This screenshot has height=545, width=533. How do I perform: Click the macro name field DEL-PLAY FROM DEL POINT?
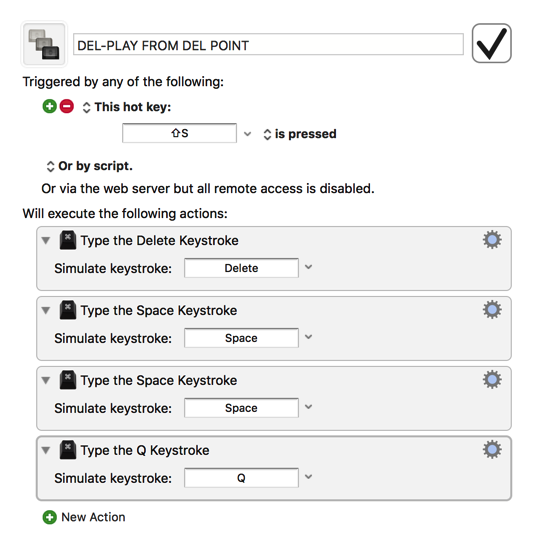268,44
